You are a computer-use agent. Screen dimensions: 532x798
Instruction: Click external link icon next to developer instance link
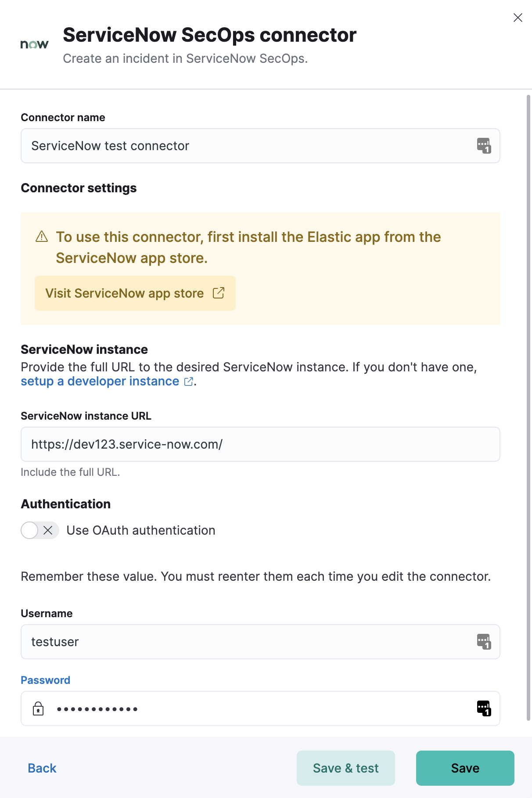pyautogui.click(x=188, y=382)
